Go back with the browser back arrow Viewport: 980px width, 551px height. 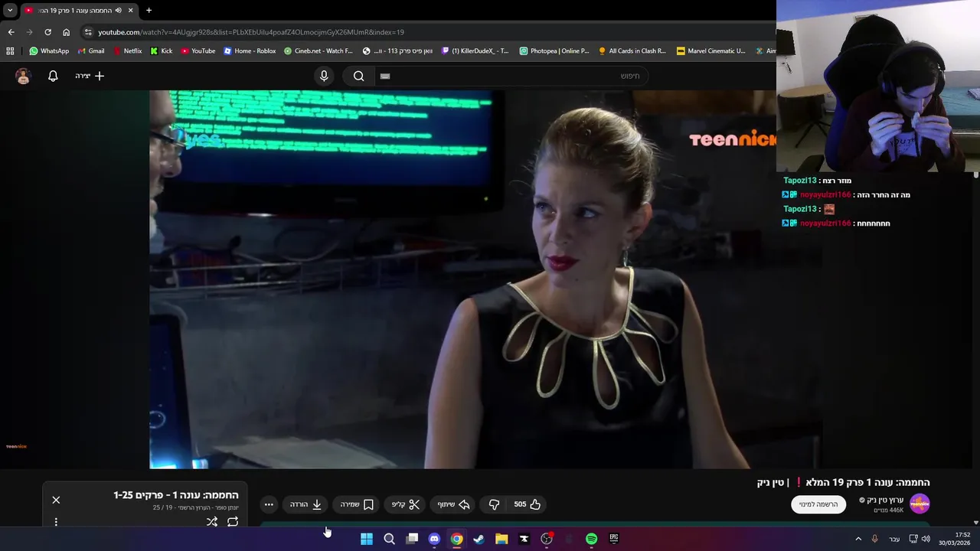coord(11,32)
